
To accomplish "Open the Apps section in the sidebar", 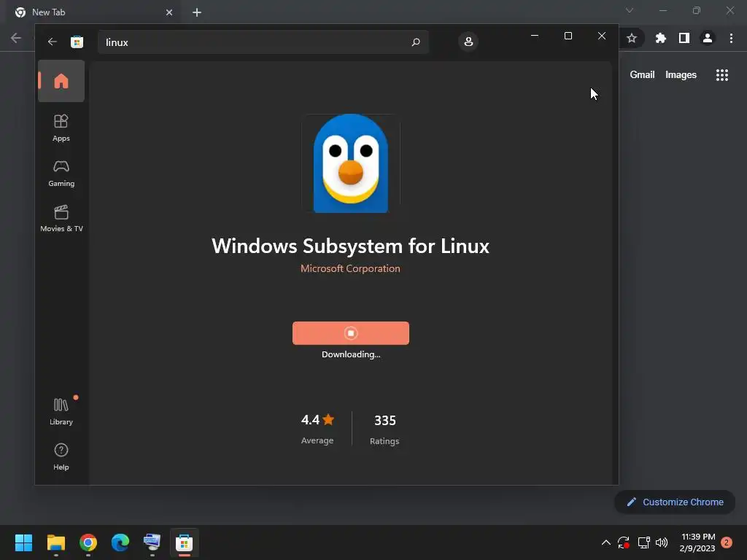I will click(61, 128).
